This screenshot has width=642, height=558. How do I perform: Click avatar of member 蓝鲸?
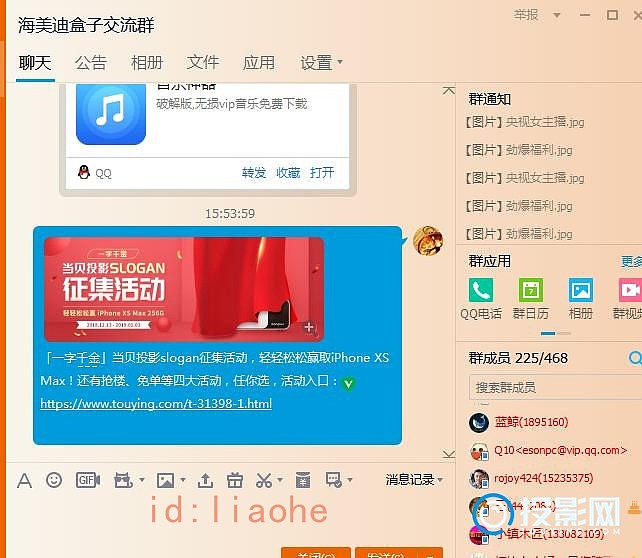click(479, 422)
